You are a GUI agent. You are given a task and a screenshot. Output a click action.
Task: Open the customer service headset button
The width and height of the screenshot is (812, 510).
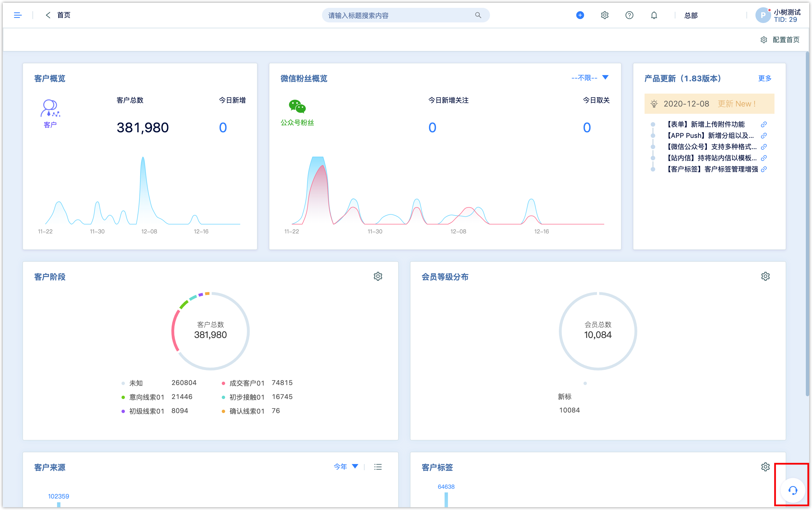[792, 490]
